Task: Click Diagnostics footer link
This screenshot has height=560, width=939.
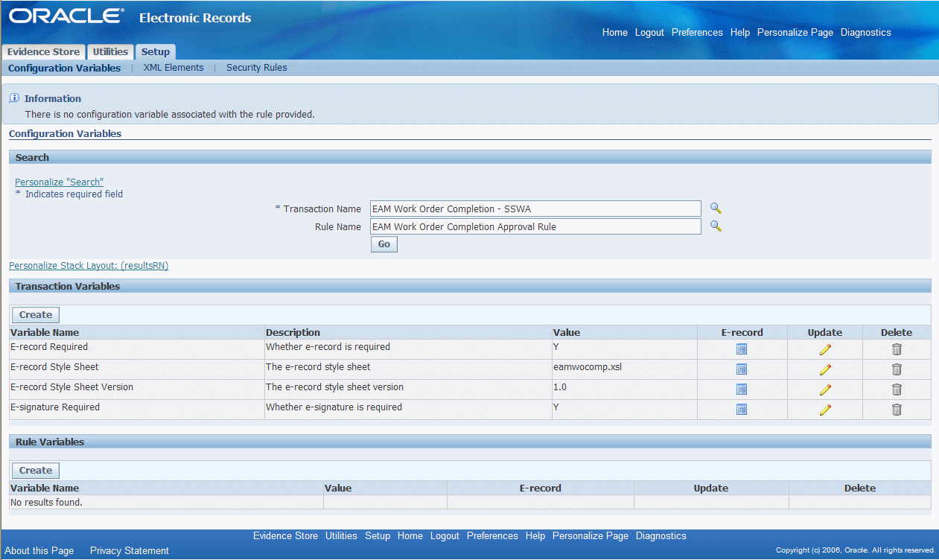Action: click(661, 536)
